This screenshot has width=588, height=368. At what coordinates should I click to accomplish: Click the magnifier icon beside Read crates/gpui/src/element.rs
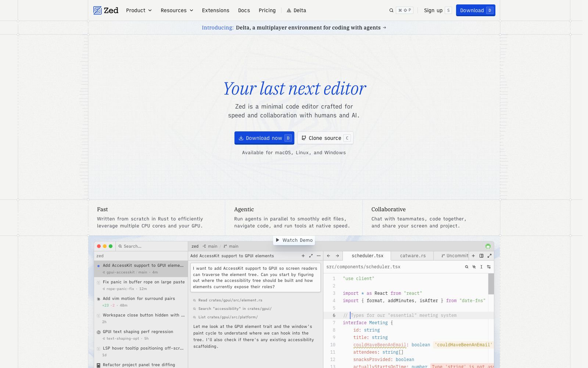point(195,300)
